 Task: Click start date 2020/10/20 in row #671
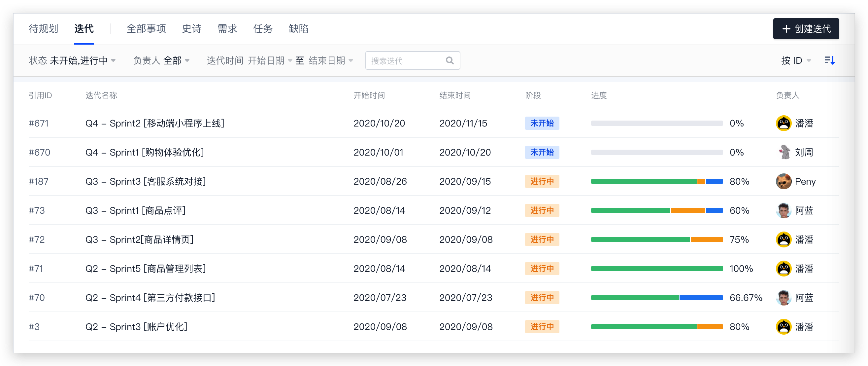[379, 123]
